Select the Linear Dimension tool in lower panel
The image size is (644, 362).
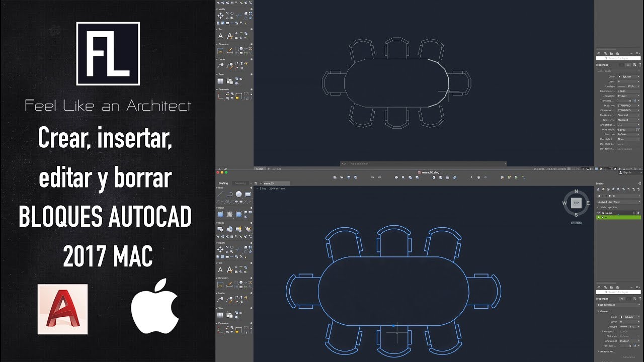[x=220, y=285]
